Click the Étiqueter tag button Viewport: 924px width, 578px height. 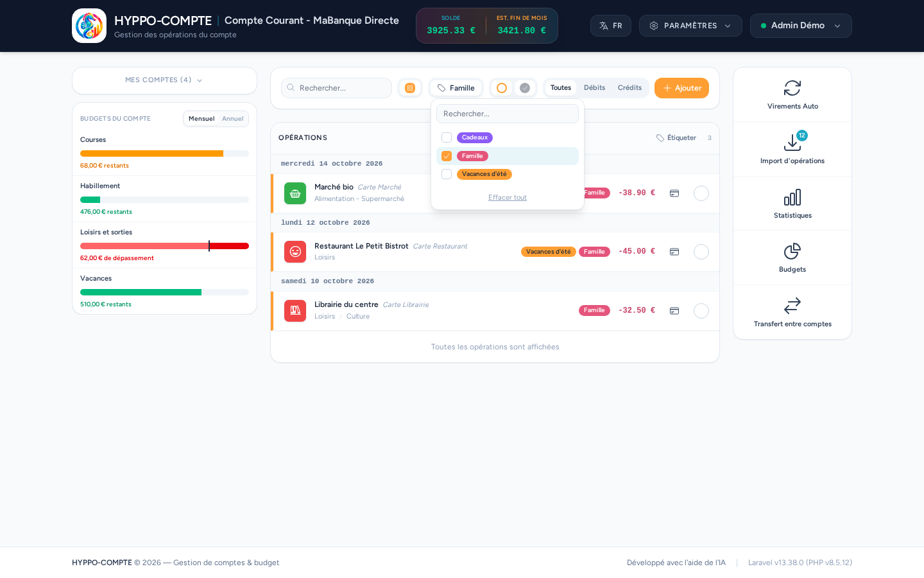click(x=676, y=138)
